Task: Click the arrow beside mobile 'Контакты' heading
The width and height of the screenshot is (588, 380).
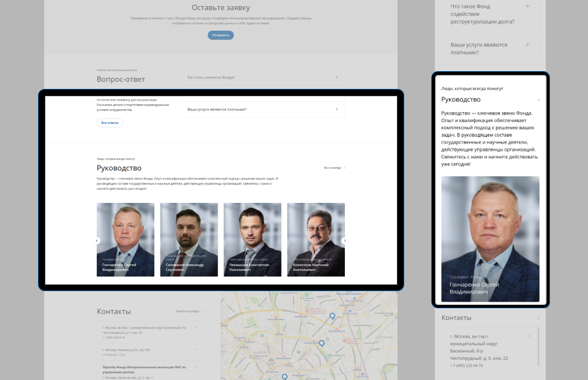Action: [x=538, y=318]
